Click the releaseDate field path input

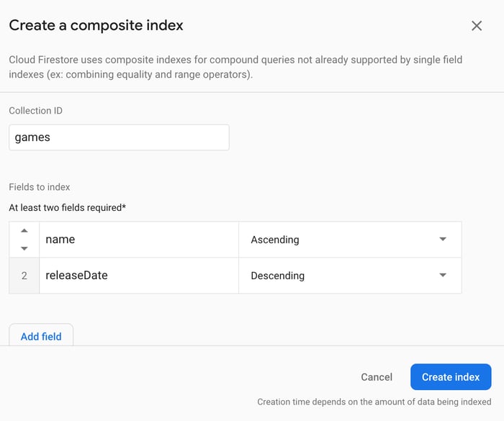[x=138, y=276]
